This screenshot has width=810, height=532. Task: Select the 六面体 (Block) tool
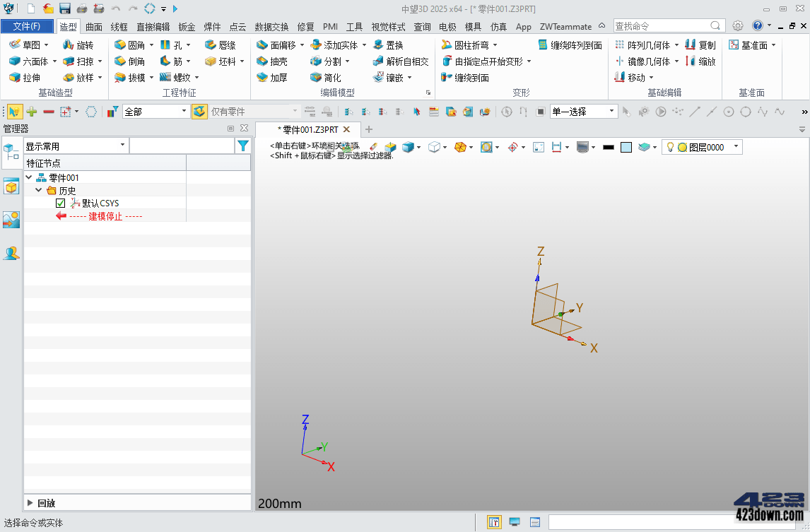32,61
